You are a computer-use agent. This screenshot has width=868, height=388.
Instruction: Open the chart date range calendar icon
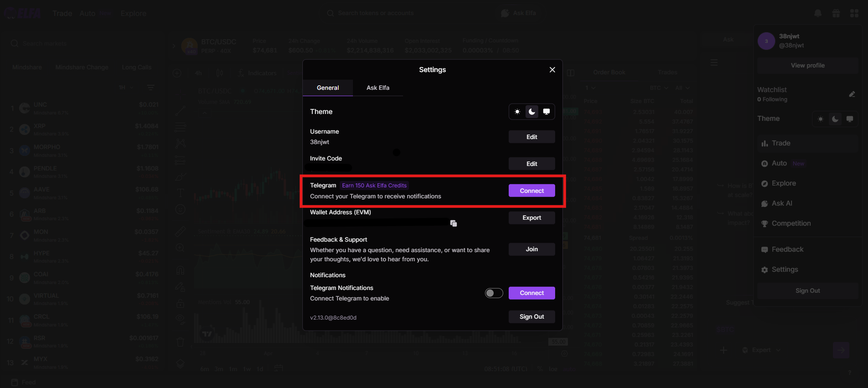pyautogui.click(x=279, y=368)
